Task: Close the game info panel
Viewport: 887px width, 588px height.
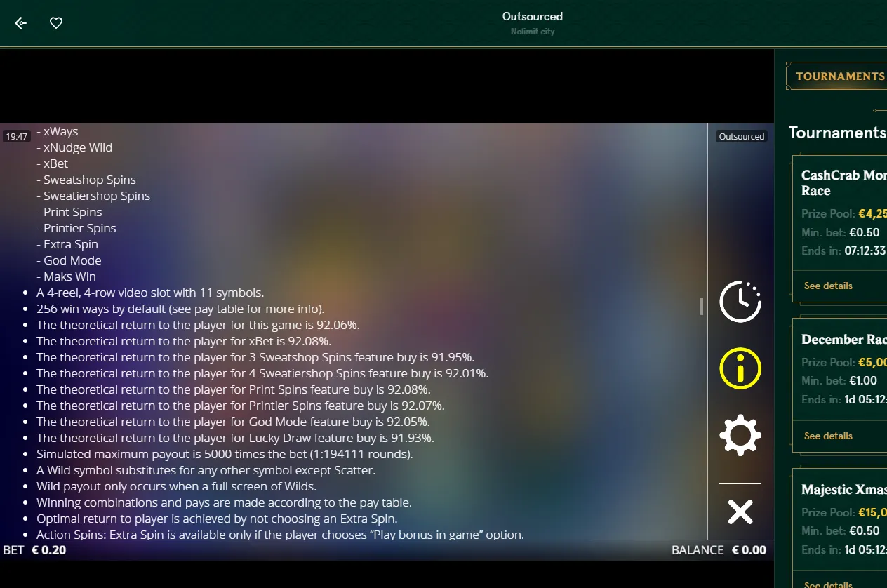Action: pos(740,512)
